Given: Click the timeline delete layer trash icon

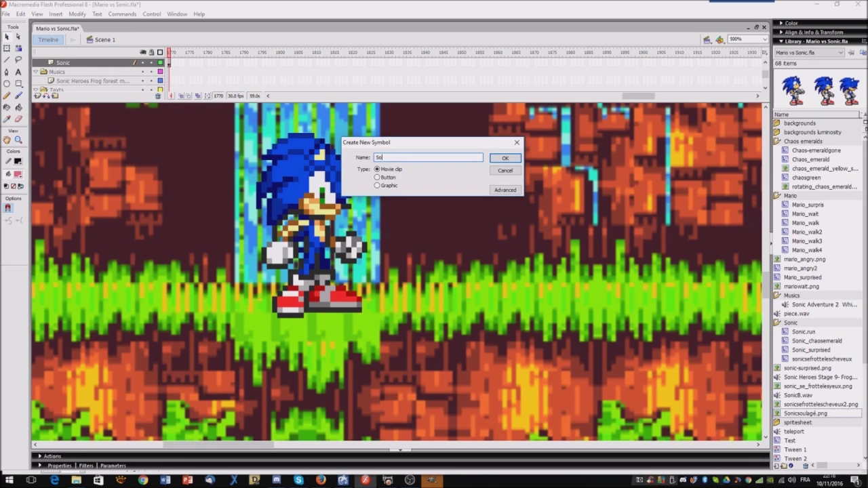Looking at the screenshot, I should (x=158, y=96).
